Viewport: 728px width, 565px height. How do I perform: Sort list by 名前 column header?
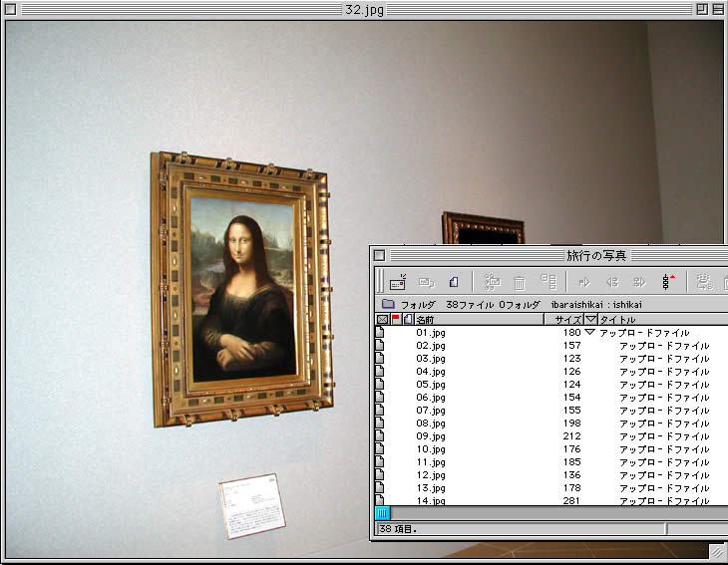pos(479,319)
